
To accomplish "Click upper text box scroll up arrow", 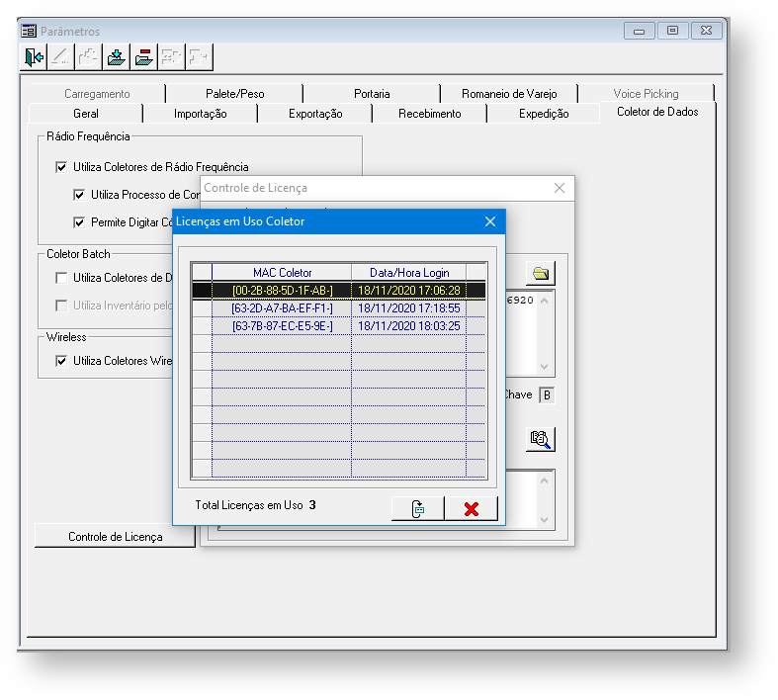I will pyautogui.click(x=545, y=301).
